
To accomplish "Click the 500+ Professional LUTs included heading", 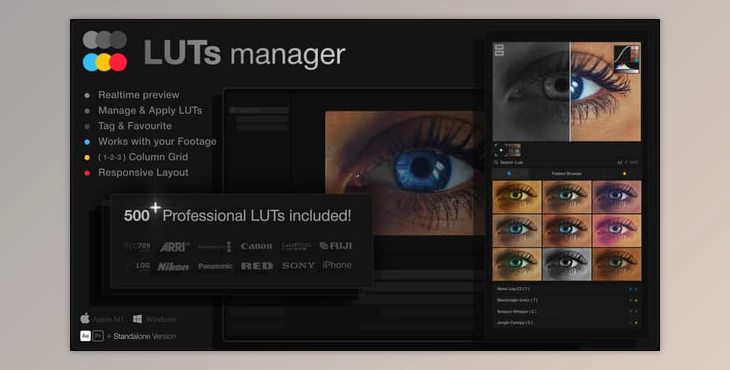I will pos(237,214).
